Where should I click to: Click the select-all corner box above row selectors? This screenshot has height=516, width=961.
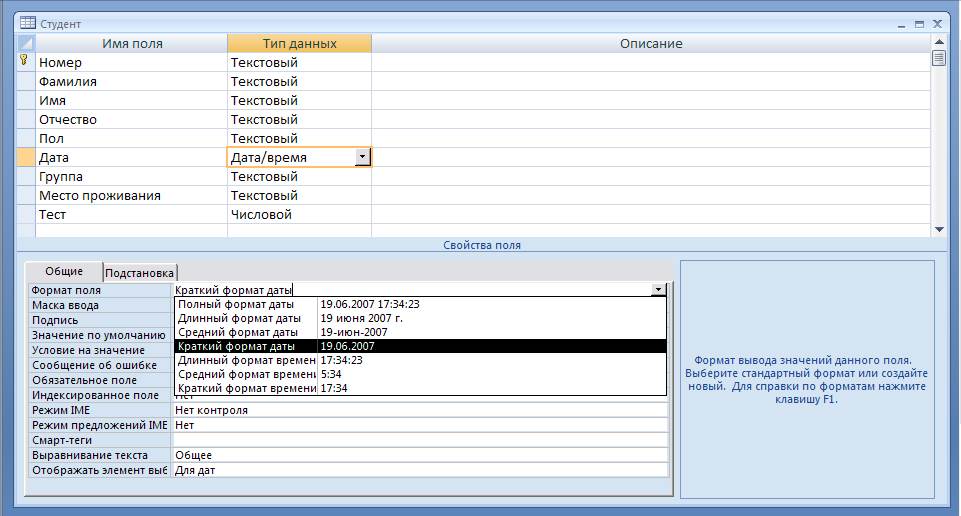pos(26,44)
